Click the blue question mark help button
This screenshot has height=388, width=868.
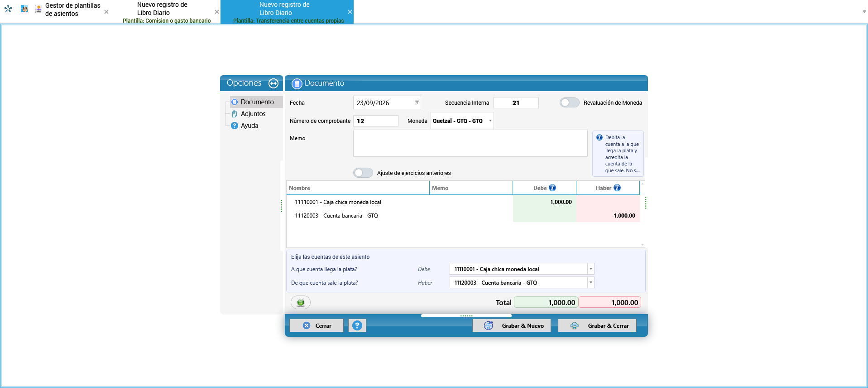357,325
